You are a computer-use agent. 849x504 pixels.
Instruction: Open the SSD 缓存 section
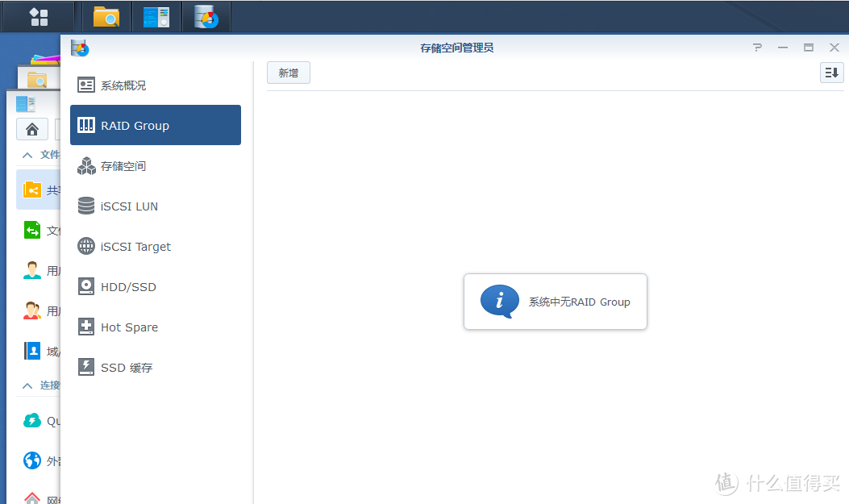156,368
